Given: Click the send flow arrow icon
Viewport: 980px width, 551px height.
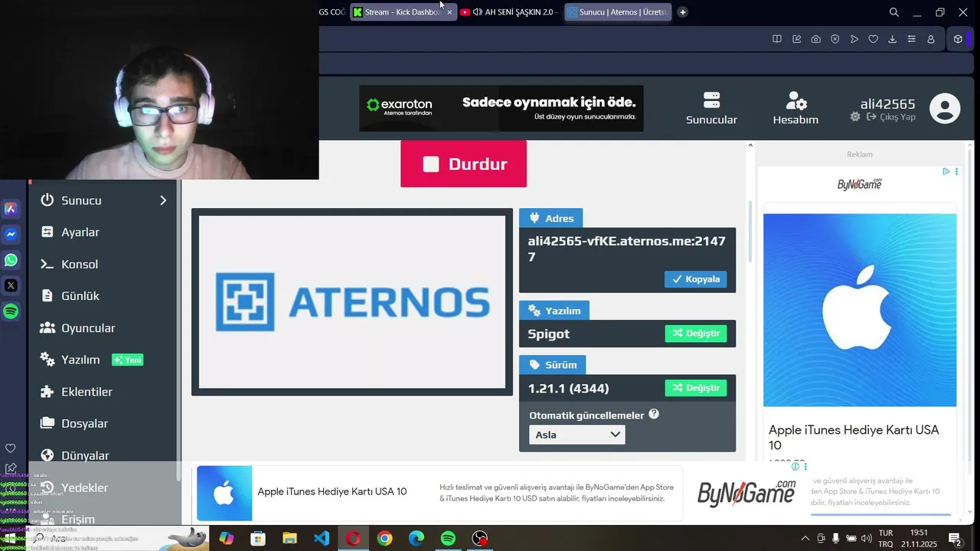Looking at the screenshot, I should pyautogui.click(x=854, y=39).
